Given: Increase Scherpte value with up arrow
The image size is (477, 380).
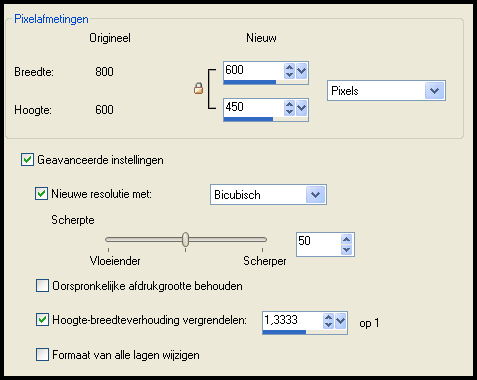Looking at the screenshot, I should point(346,239).
